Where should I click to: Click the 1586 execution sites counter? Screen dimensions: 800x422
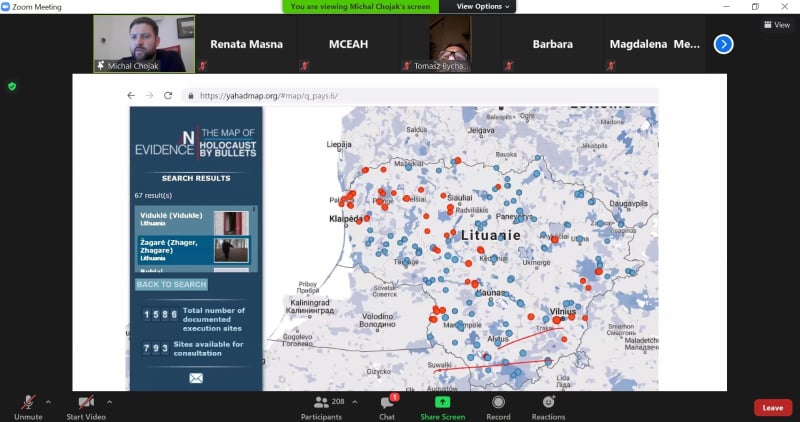(160, 314)
